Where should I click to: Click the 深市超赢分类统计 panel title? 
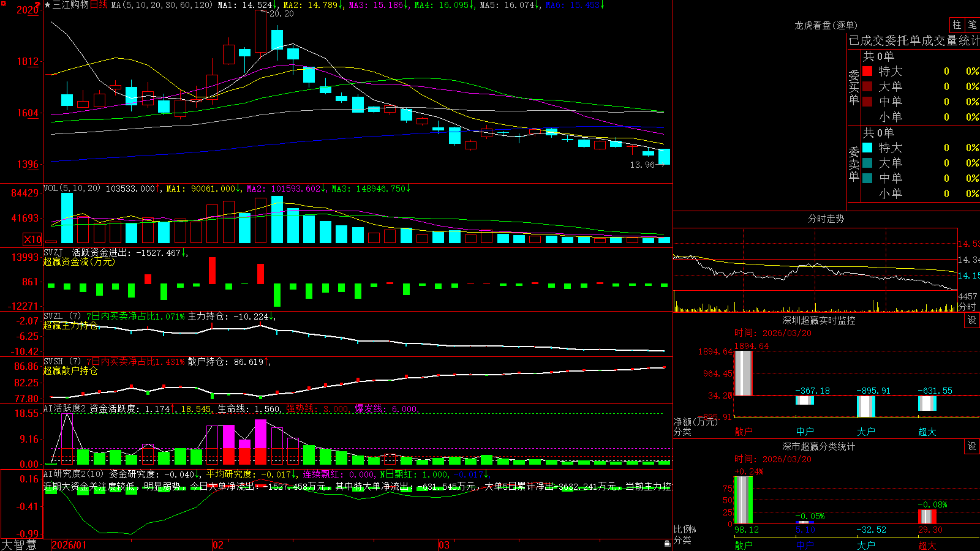click(819, 446)
